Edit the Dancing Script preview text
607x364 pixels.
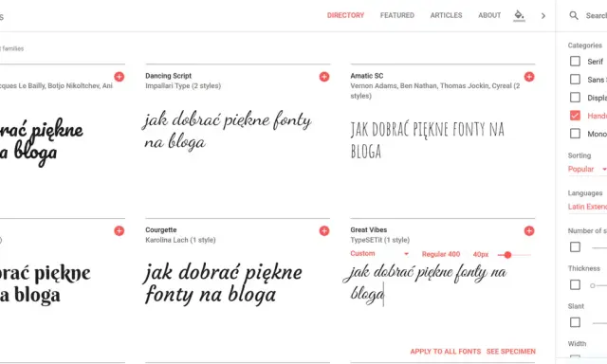click(228, 131)
